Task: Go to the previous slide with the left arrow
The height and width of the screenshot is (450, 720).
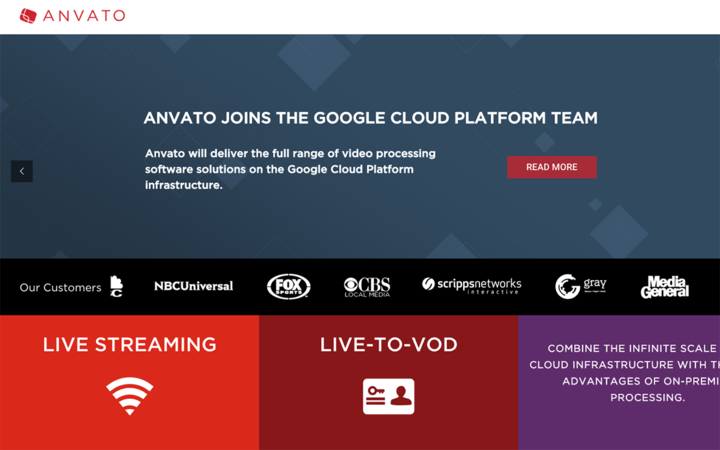Action: (x=22, y=171)
